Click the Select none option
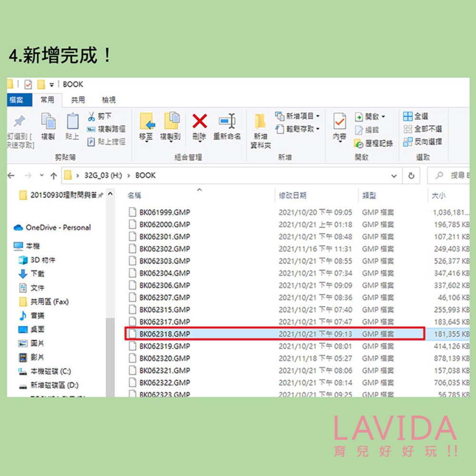The image size is (476, 476). pyautogui.click(x=422, y=129)
